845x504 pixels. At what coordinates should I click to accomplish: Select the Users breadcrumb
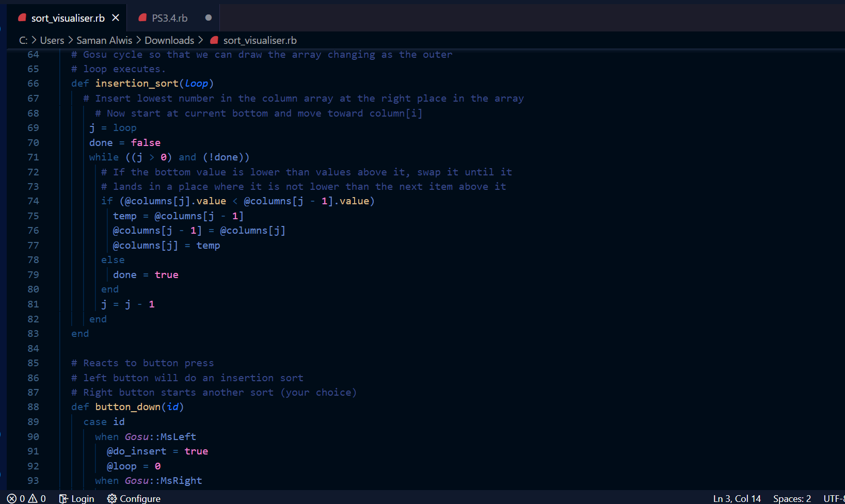click(52, 40)
